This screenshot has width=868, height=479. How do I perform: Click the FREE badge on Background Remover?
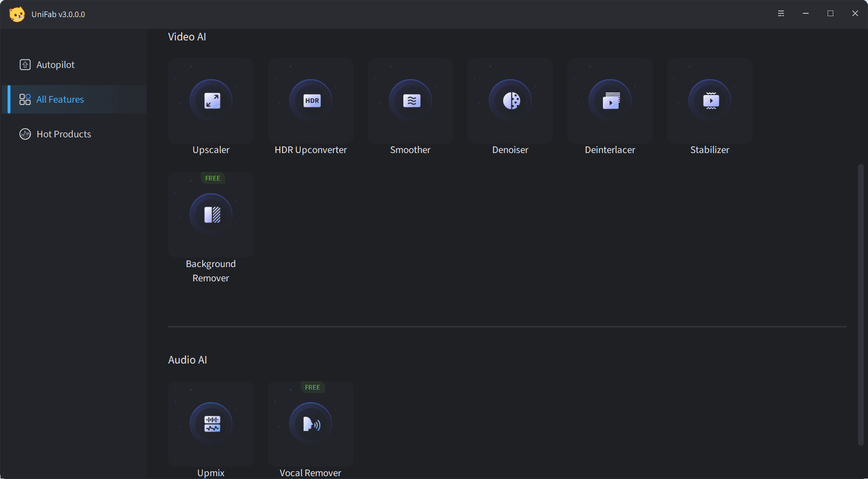[213, 178]
